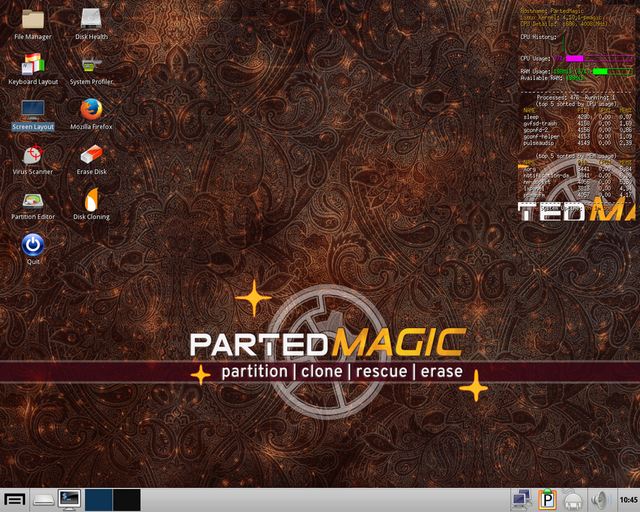Open the taskbar main menu button
640x512 pixels.
(14, 500)
